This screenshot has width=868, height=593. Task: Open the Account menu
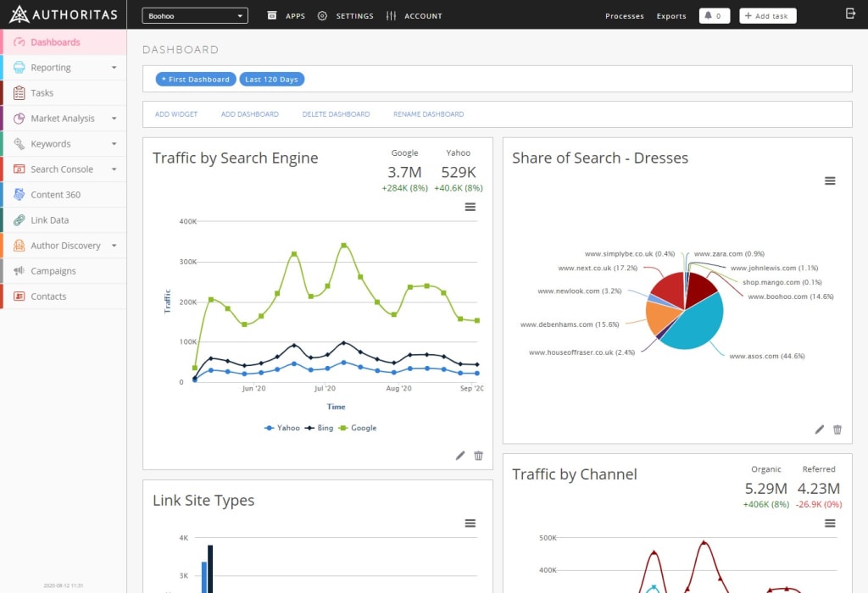423,16
